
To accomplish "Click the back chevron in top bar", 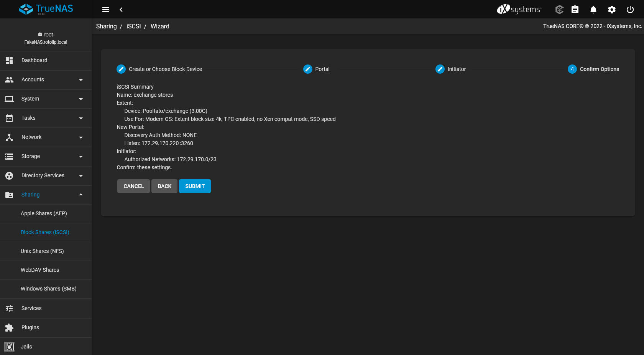I will pos(121,10).
